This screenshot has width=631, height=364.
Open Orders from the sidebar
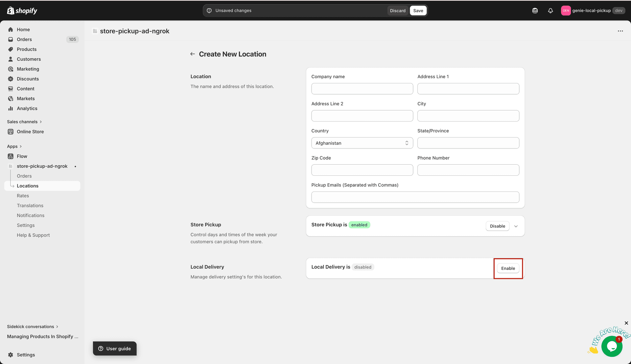pos(24,39)
